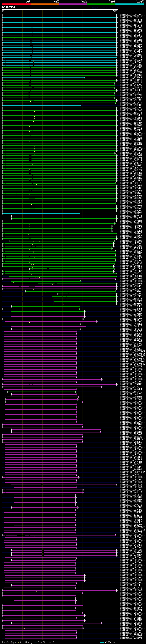
Task: Click the label UniRef100_B8AI48
Action: click(x=131, y=233)
